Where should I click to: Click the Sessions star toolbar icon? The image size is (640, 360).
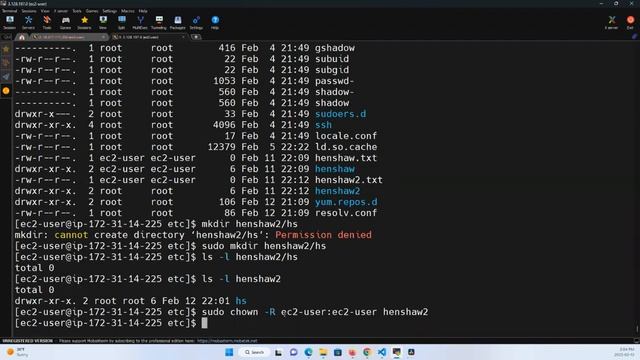pos(84,22)
